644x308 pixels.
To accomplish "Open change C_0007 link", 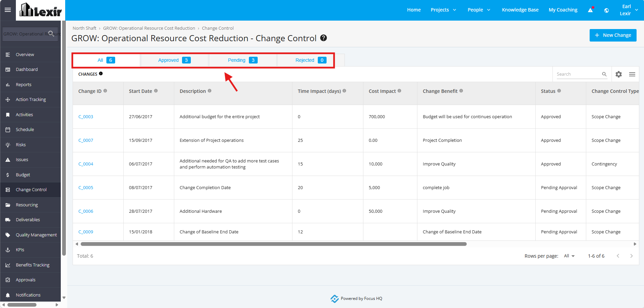I will click(x=86, y=140).
